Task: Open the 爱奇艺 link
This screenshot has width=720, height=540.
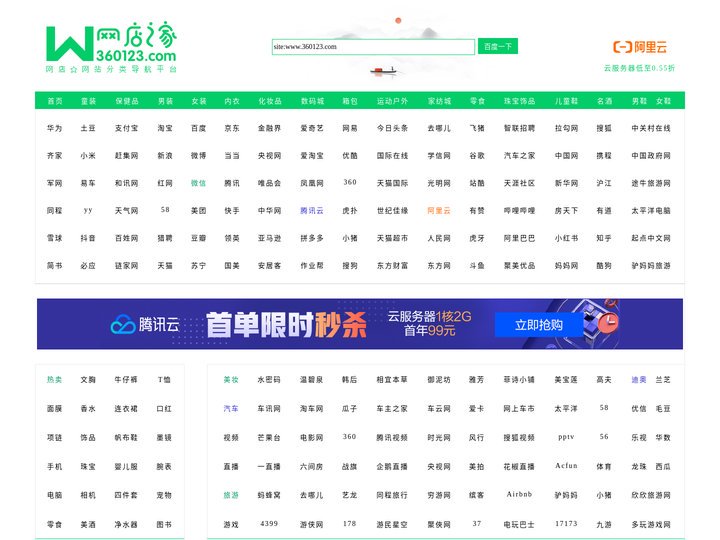Action: pos(312,128)
